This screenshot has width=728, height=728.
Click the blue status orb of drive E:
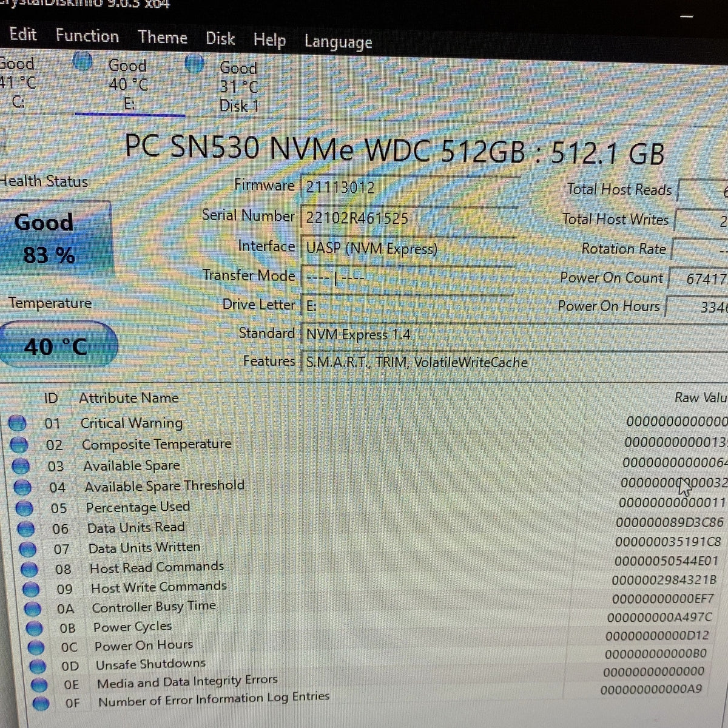[x=82, y=61]
